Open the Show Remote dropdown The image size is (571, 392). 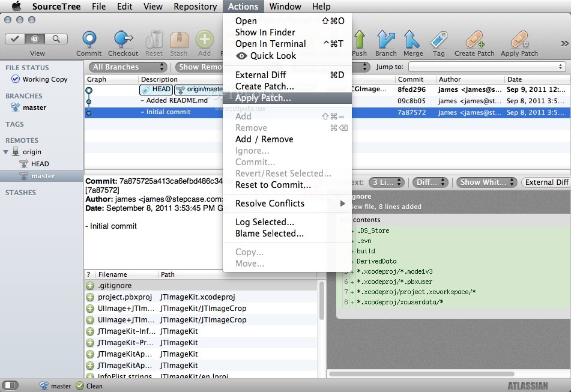(x=199, y=67)
